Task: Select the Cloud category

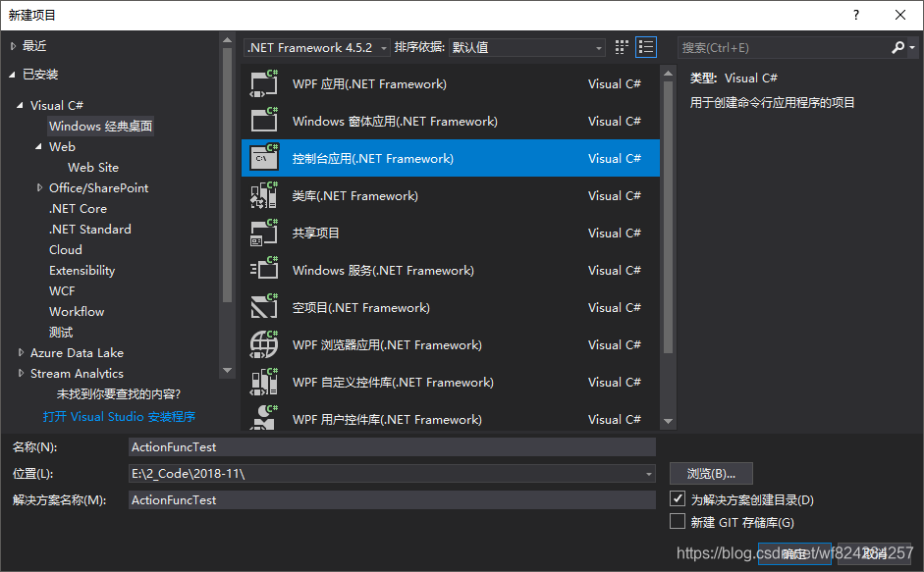Action: pos(66,250)
